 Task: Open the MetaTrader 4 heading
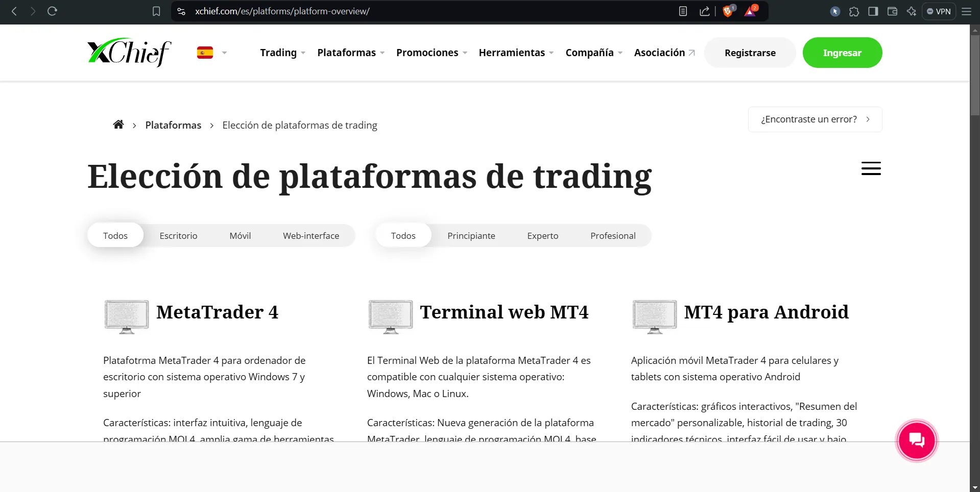pos(217,312)
